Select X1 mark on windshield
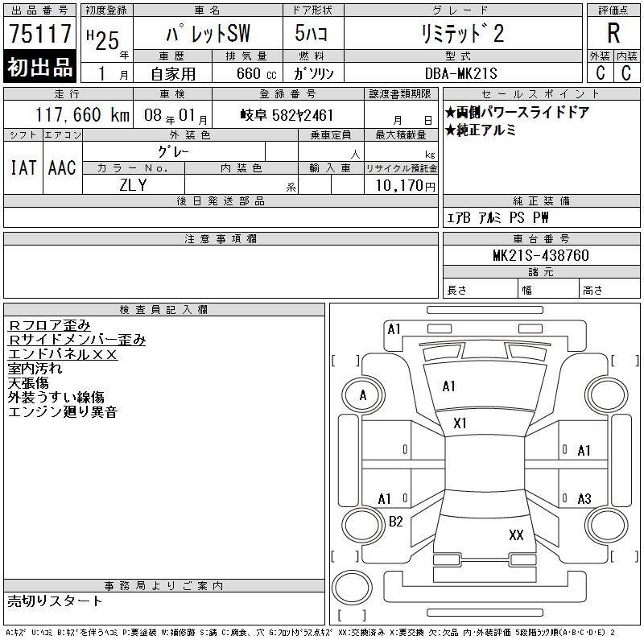 tap(460, 423)
